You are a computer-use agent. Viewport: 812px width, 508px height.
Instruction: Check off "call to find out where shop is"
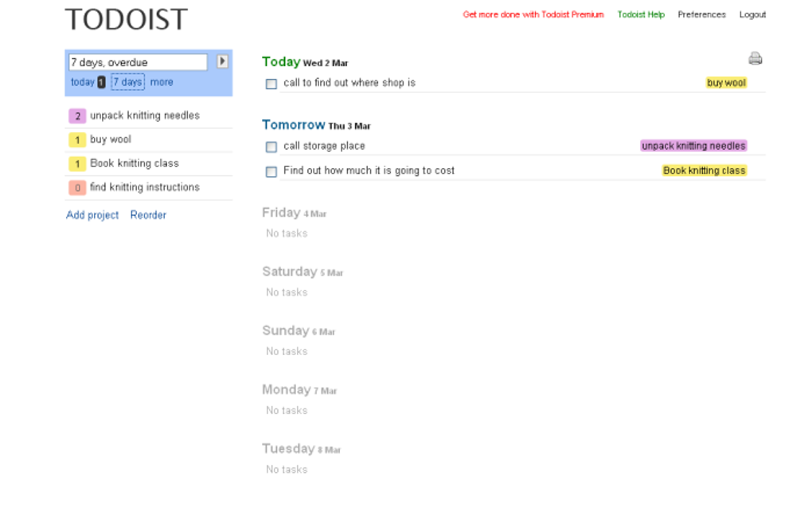271,84
